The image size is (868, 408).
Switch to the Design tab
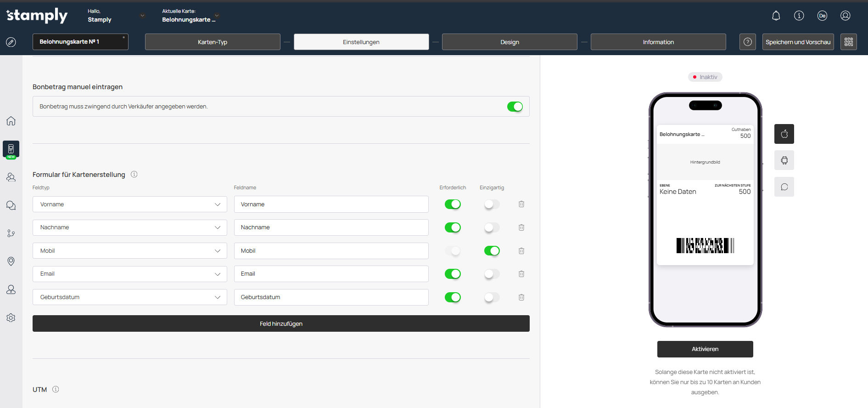tap(510, 42)
